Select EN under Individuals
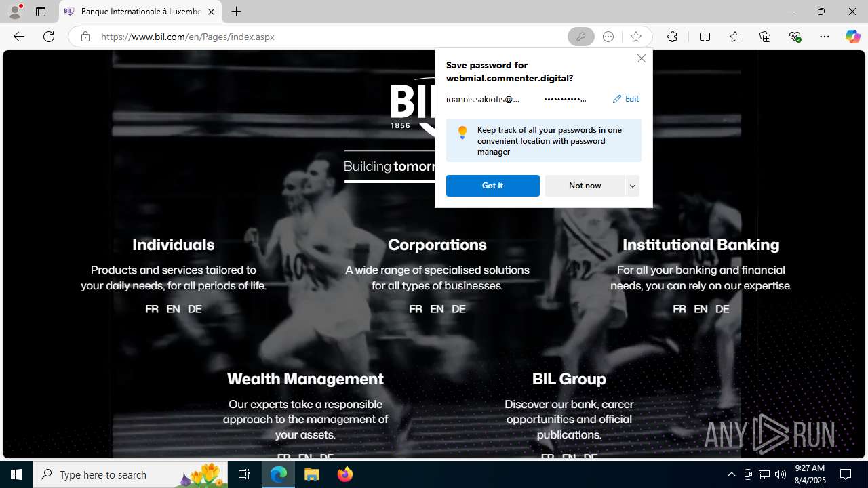Image resolution: width=868 pixels, height=488 pixels. tap(173, 309)
